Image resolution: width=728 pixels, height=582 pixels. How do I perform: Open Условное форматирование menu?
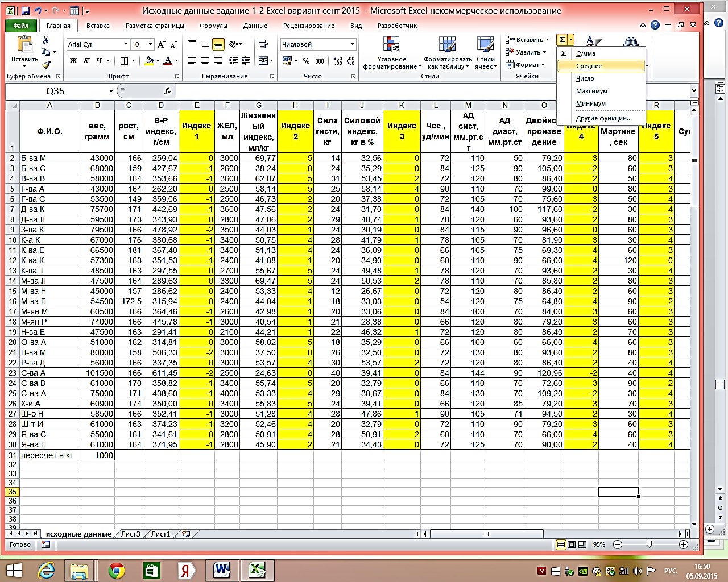click(x=392, y=53)
